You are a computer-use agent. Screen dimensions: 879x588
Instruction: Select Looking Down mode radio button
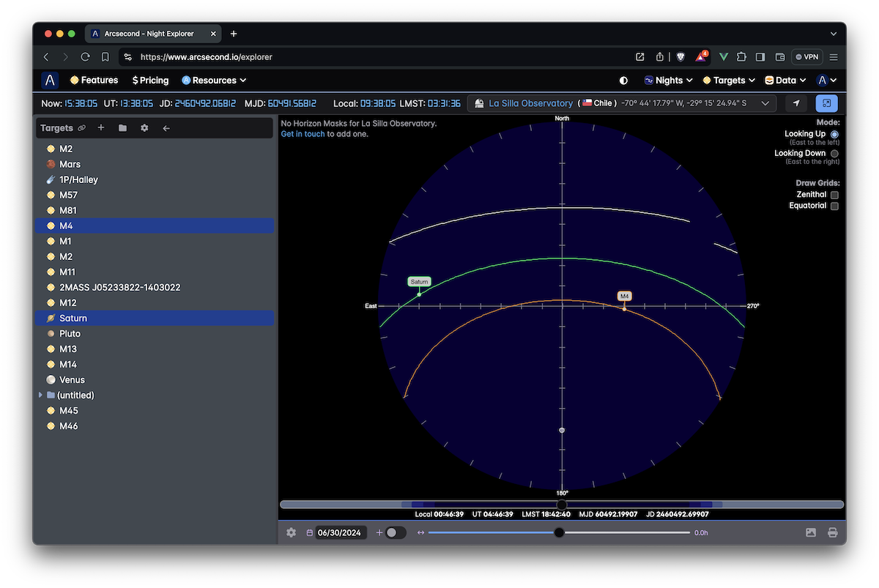coord(834,154)
